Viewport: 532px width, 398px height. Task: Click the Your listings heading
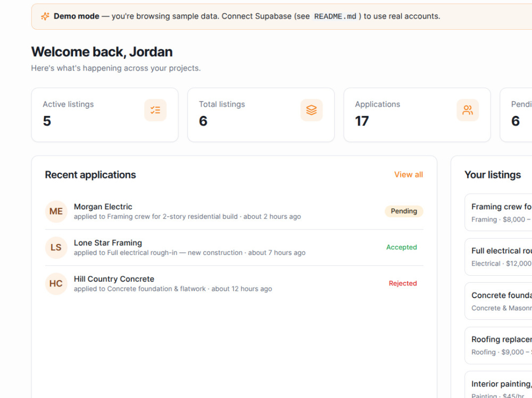493,175
